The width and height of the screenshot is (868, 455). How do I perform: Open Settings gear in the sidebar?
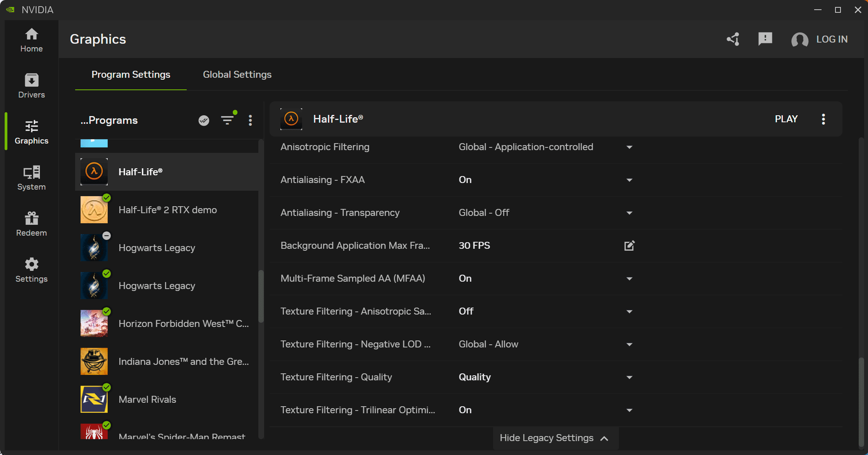[31, 270]
